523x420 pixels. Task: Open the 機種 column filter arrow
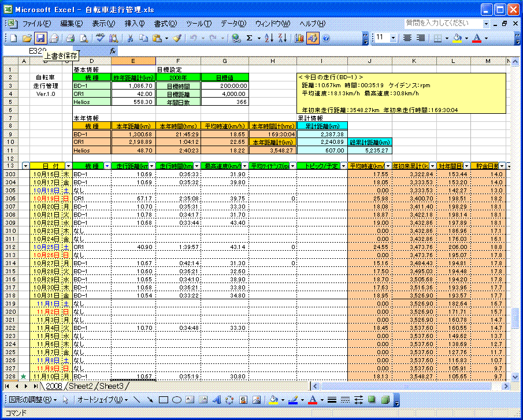tap(107, 166)
